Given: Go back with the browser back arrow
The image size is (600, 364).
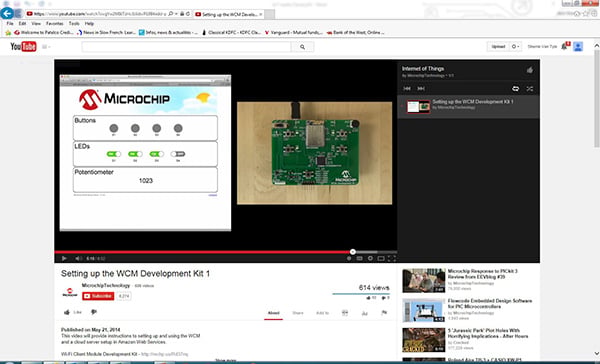Looking at the screenshot, I should coord(7,13).
